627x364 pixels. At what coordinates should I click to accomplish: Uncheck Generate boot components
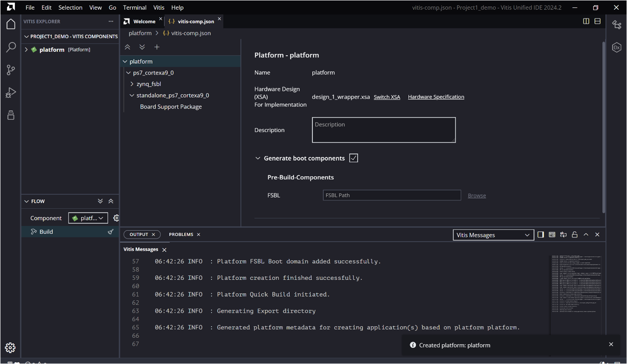click(353, 158)
